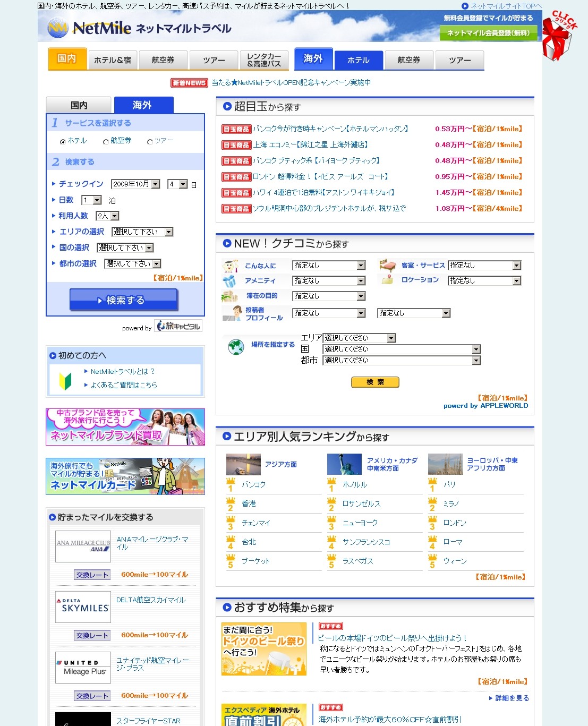Click the 新着NEWS red badge icon
588x726 pixels.
(189, 83)
